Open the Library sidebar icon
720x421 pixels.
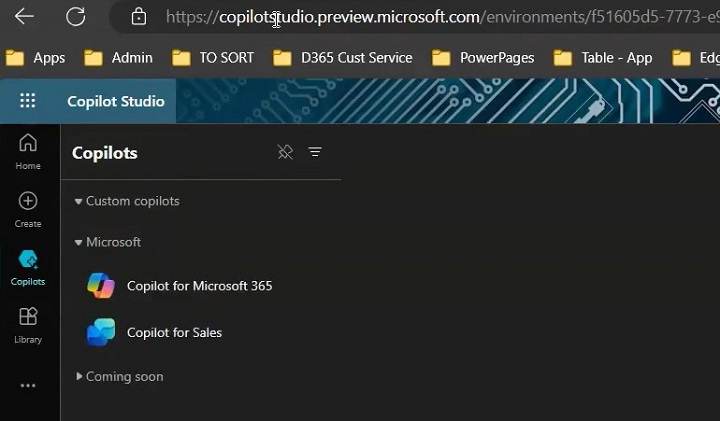point(28,325)
